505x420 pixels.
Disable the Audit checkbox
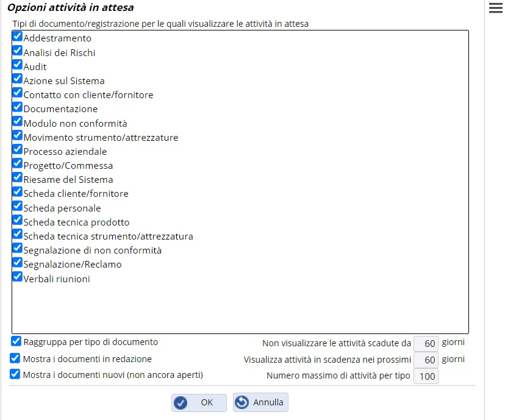(x=18, y=65)
